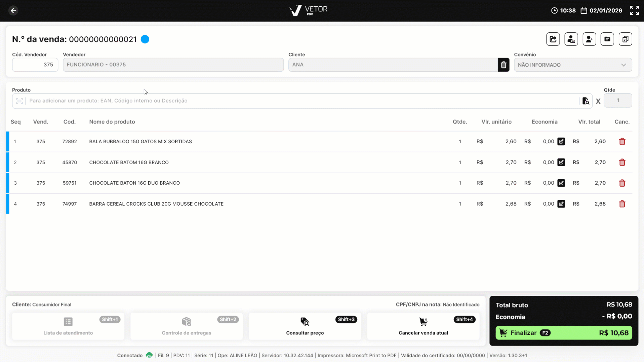Click the Nome do produto column header
644x362 pixels.
[x=112, y=122]
